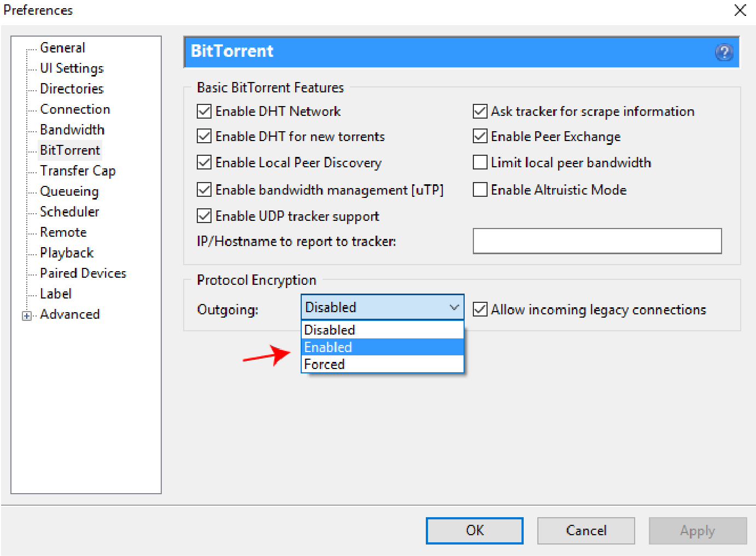Open the Outgoing encryption dropdown

[x=382, y=307]
